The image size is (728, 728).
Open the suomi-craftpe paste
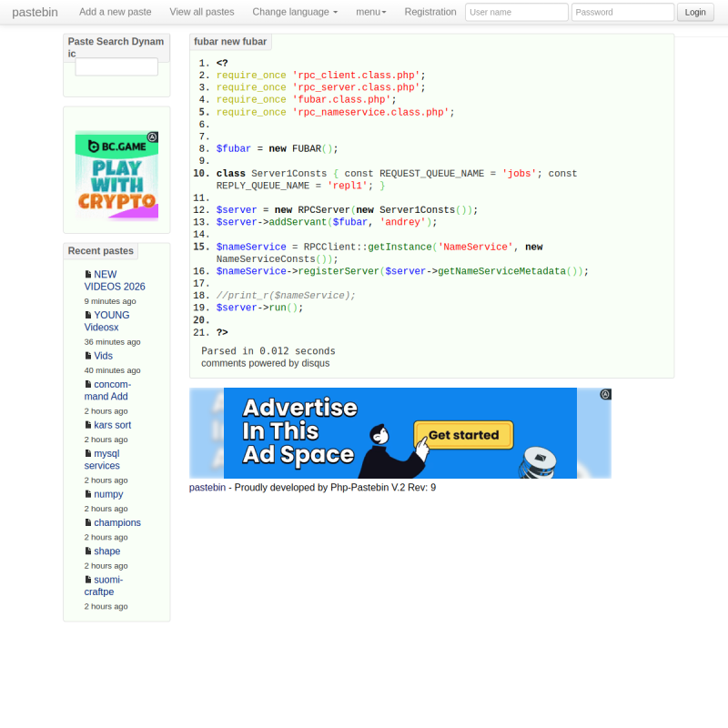point(104,585)
